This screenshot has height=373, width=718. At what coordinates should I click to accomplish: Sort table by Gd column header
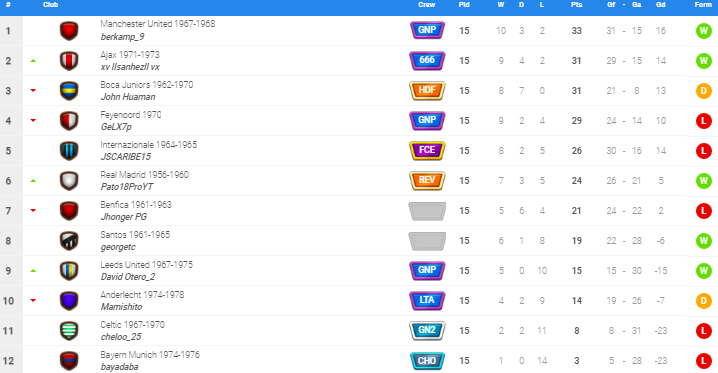pyautogui.click(x=661, y=5)
